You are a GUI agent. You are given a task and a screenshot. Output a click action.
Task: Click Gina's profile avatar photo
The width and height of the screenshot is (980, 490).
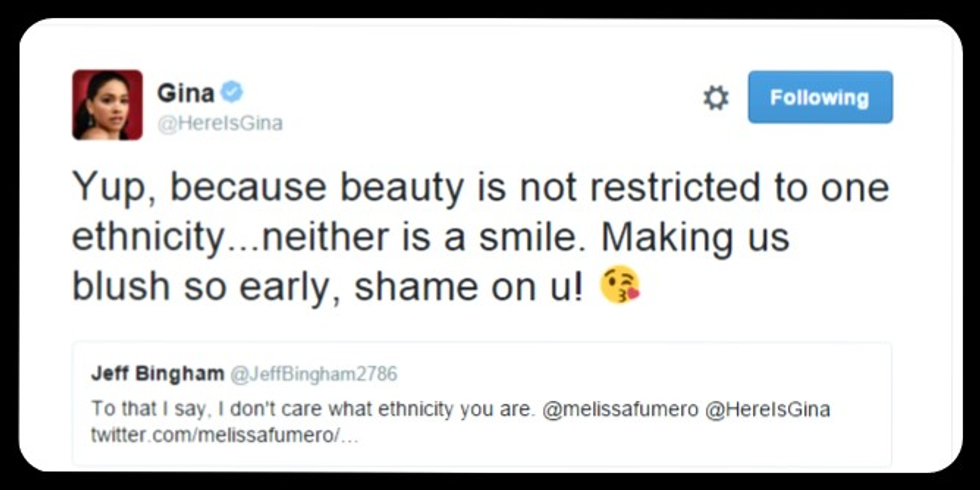point(107,104)
